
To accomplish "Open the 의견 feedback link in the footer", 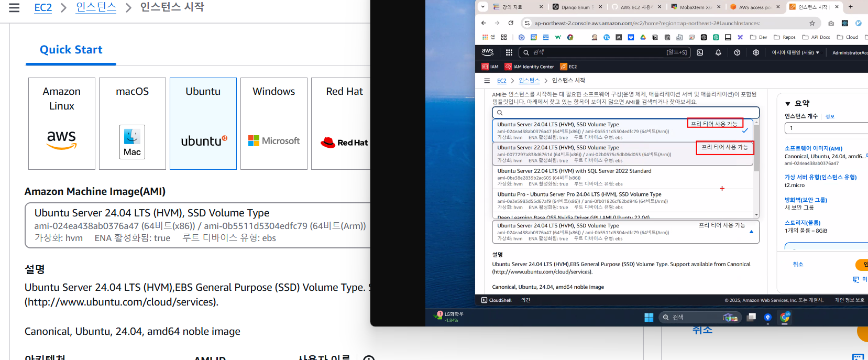I will (x=525, y=300).
